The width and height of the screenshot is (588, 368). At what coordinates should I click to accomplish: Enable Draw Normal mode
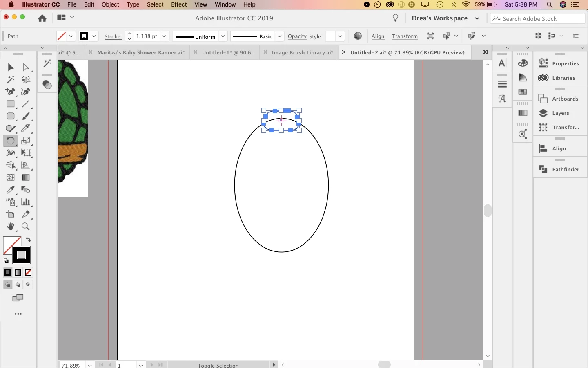pos(8,285)
